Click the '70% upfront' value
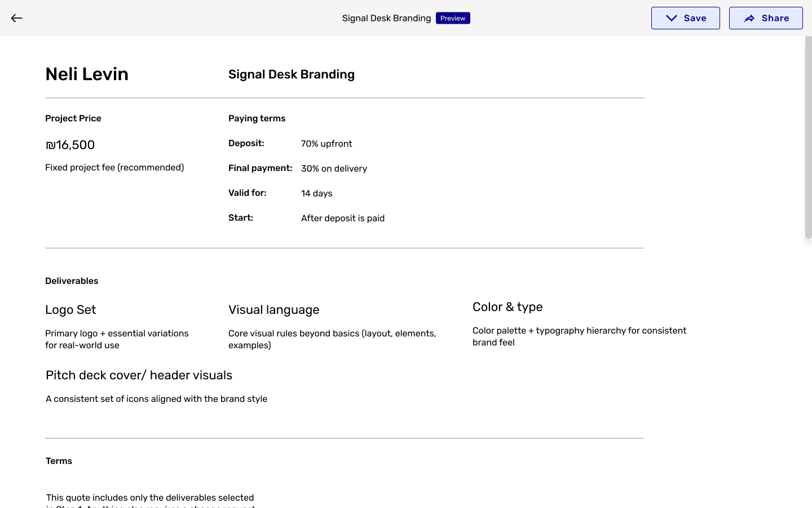Image resolution: width=812 pixels, height=508 pixels. (x=326, y=144)
